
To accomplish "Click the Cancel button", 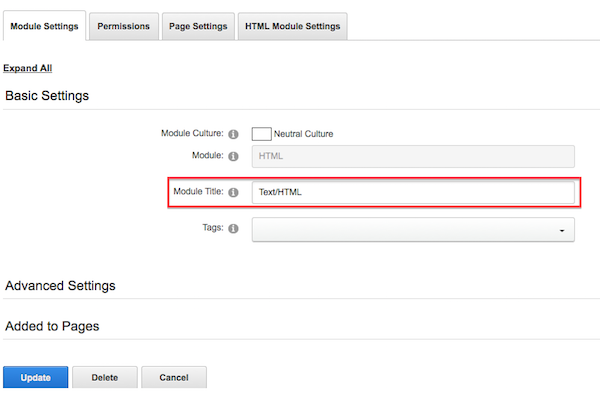I will (x=174, y=377).
